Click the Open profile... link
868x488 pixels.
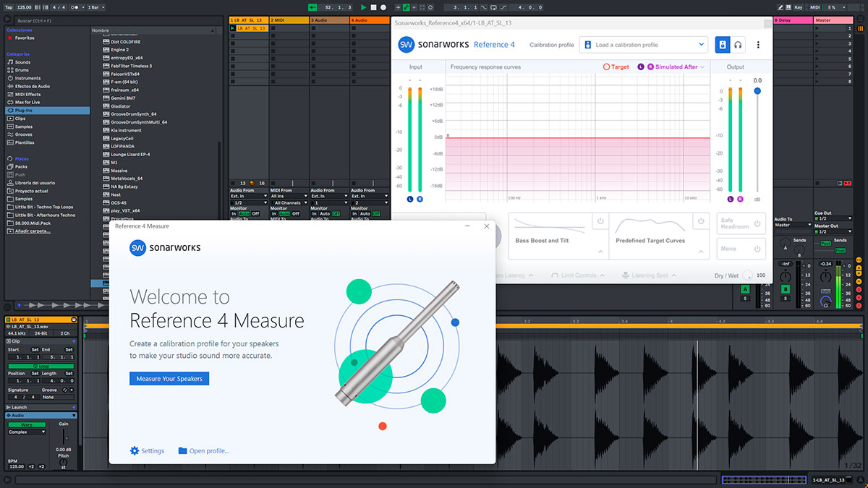tap(203, 450)
